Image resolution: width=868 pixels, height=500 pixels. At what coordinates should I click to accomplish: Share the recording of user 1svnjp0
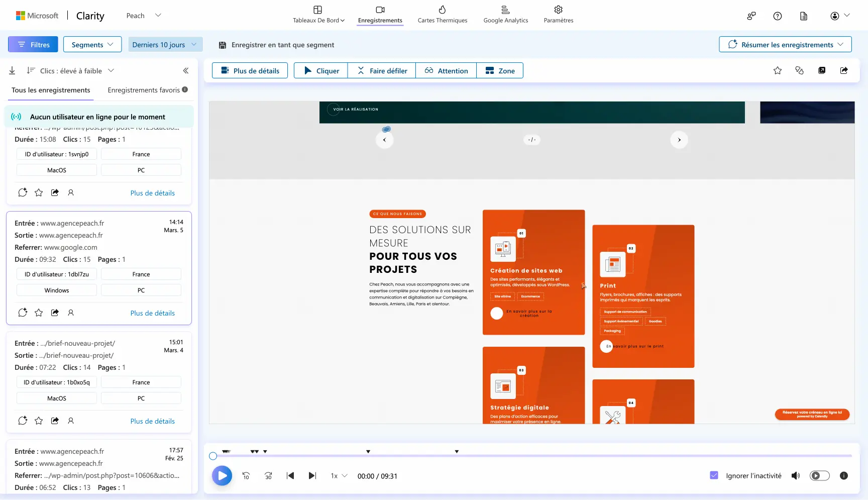(x=55, y=192)
